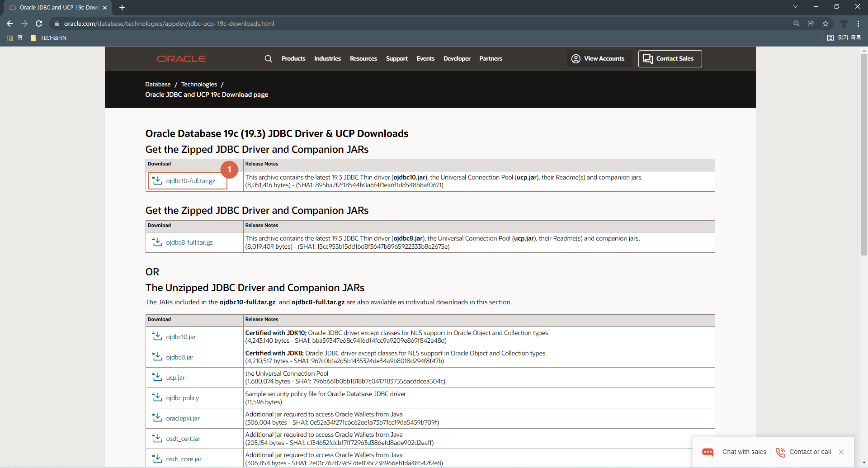Click the download icon beside osdt_core.jar
This screenshot has height=468, width=868.
click(157, 459)
